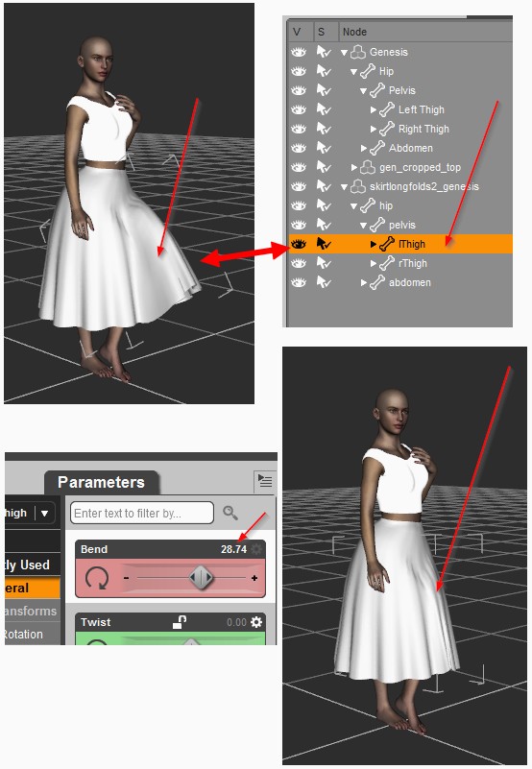Image resolution: width=532 pixels, height=769 pixels.
Task: Open the node selection dropdown arrow
Action: click(x=45, y=514)
